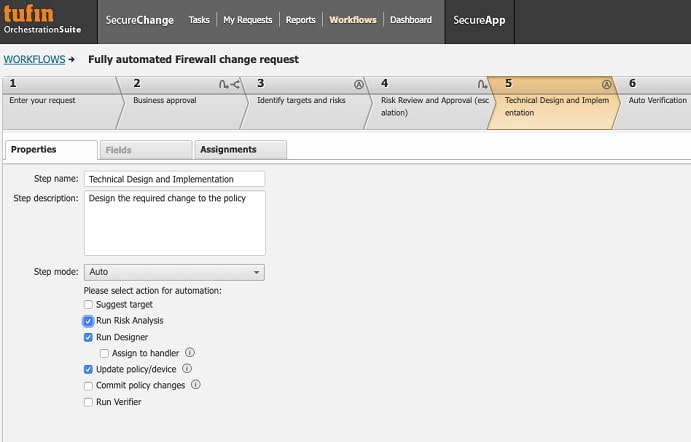The image size is (691, 442).
Task: Open the Step mode dropdown
Action: point(175,272)
